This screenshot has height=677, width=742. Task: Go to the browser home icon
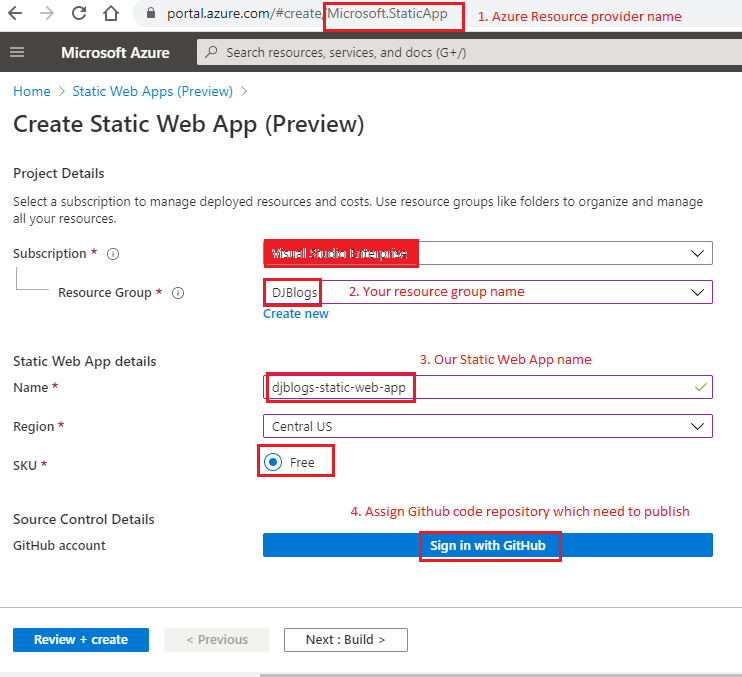click(x=111, y=13)
